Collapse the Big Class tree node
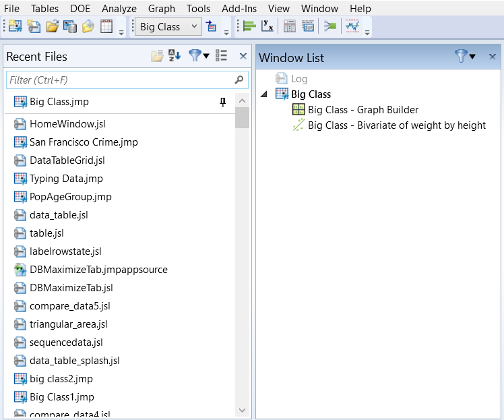Image resolution: width=504 pixels, height=420 pixels. [x=263, y=94]
